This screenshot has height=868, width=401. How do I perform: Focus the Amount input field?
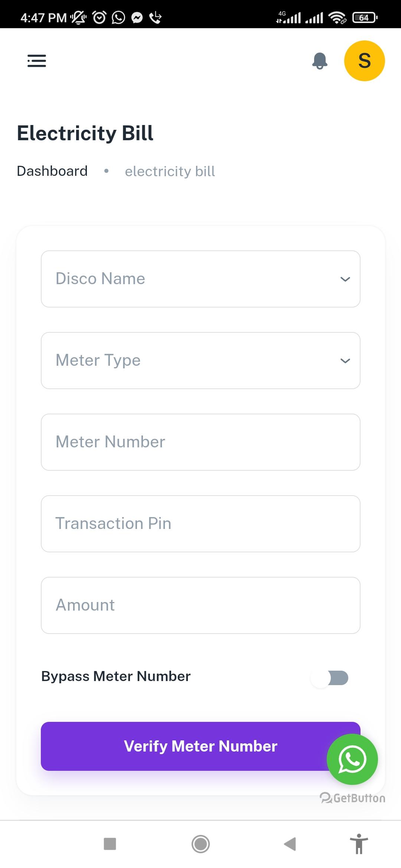(x=200, y=605)
